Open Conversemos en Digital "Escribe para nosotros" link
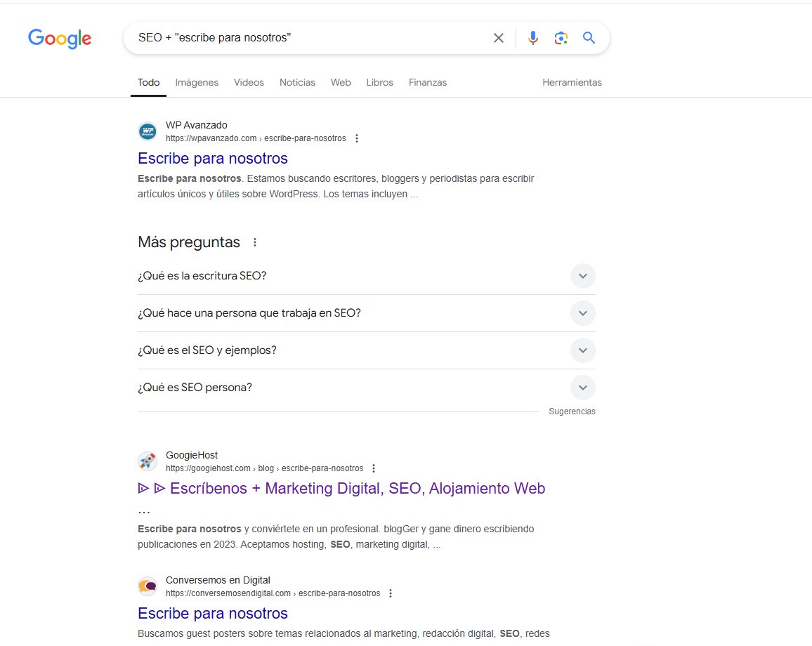The image size is (812, 646). pos(213,614)
